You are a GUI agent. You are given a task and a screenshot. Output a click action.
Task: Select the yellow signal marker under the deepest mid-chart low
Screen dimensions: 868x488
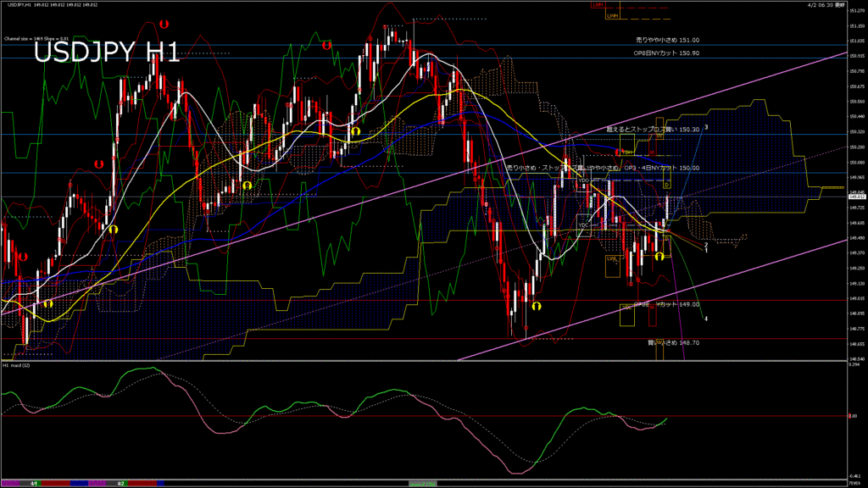pos(537,305)
